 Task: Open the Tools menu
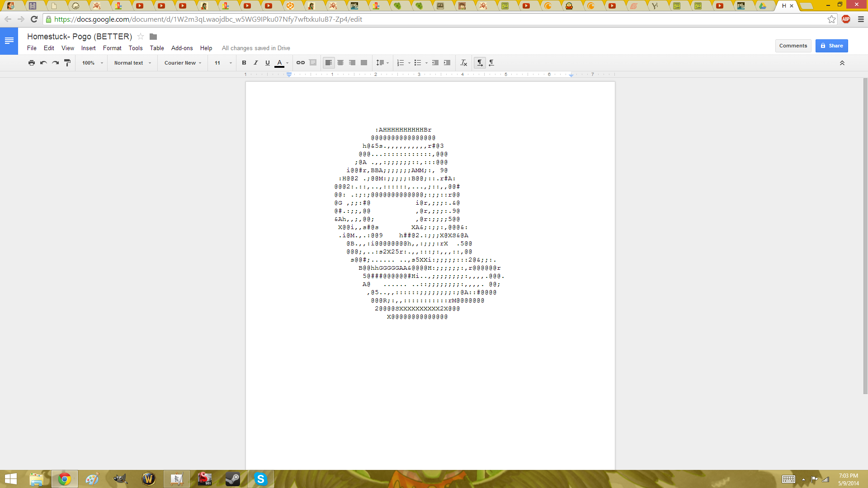click(x=136, y=48)
